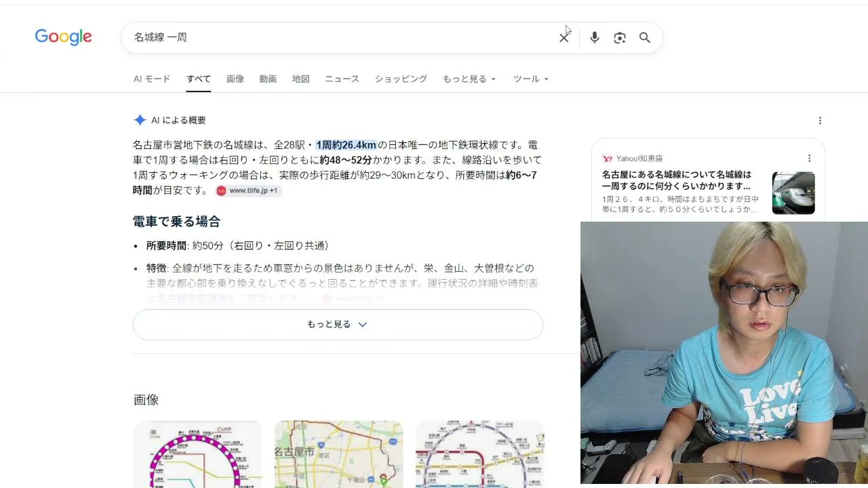Viewport: 868px width, 488px height.
Task: Click the AI による概要 label
Action: (x=178, y=120)
